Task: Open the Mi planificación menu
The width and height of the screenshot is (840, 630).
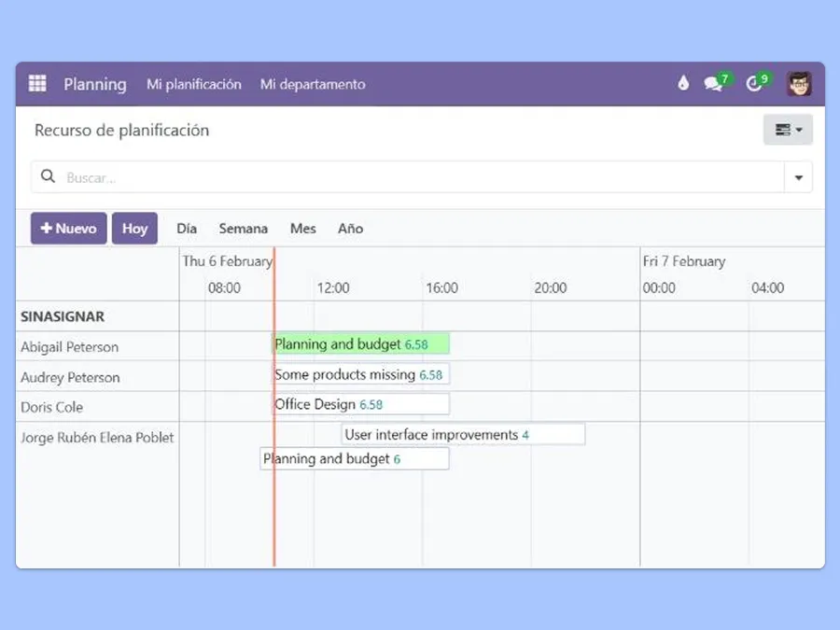Action: click(193, 84)
